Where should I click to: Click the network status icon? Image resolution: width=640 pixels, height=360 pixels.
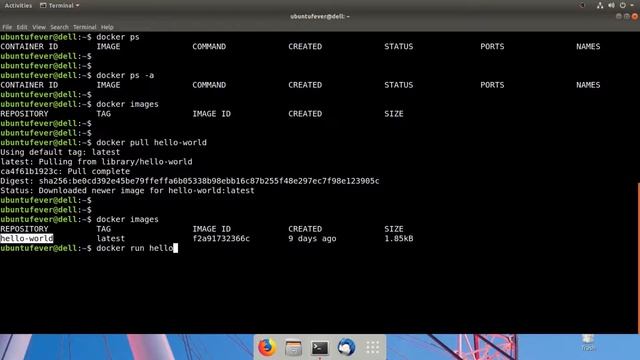[600, 5]
